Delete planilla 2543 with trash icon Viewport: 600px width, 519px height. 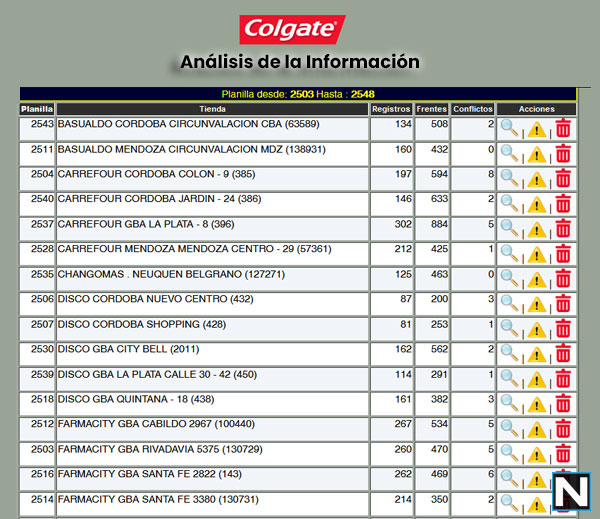click(x=563, y=128)
